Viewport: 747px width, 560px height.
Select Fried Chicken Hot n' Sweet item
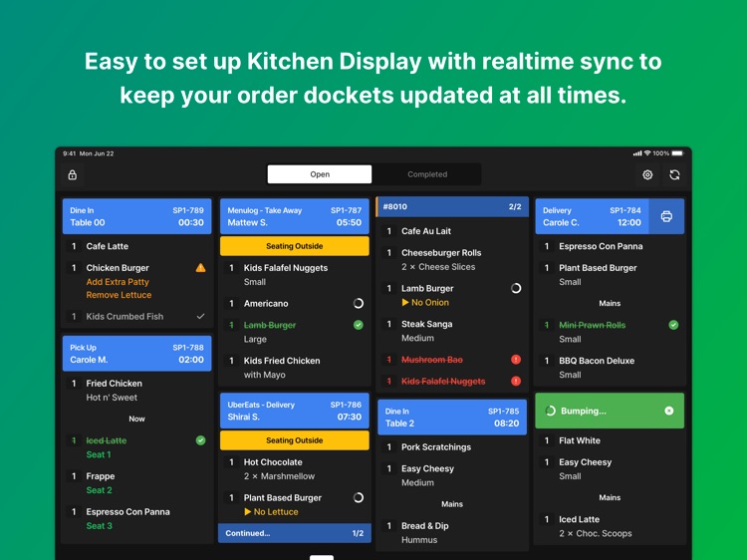136,391
